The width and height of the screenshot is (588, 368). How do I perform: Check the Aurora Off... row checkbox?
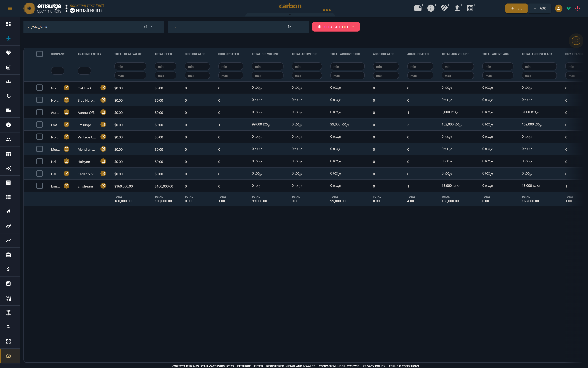[x=39, y=112]
